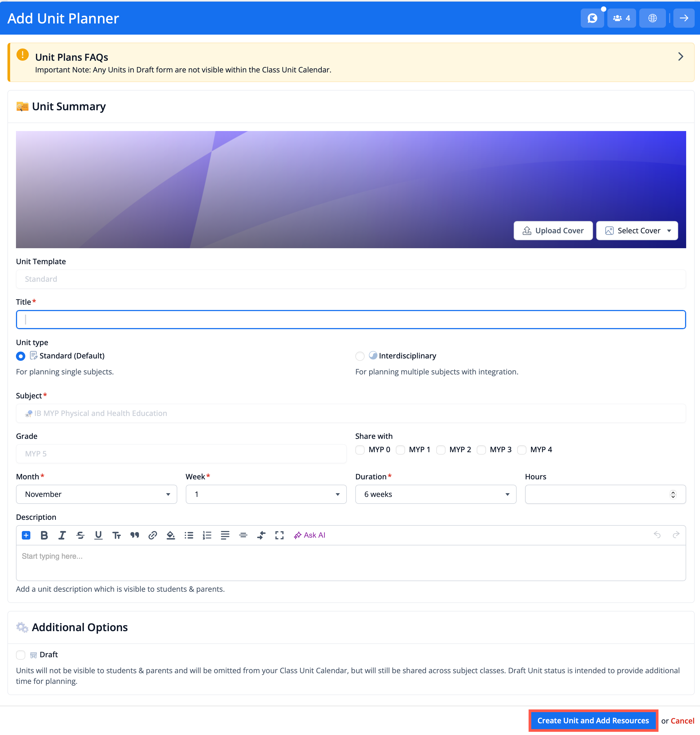
Task: Apply italic formatting in Description toolbar
Action: (62, 535)
